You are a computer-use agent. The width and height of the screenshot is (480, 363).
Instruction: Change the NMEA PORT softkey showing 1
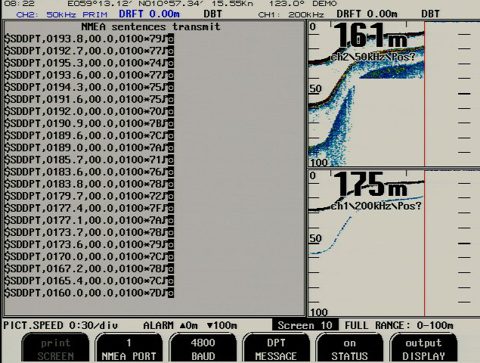pyautogui.click(x=129, y=348)
